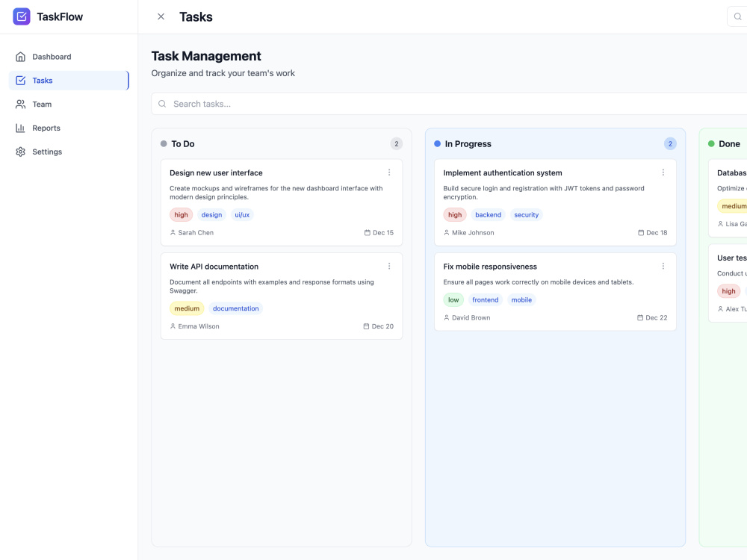Screen dimensions: 747x560
Task: Click the Team people icon
Action: click(x=20, y=105)
